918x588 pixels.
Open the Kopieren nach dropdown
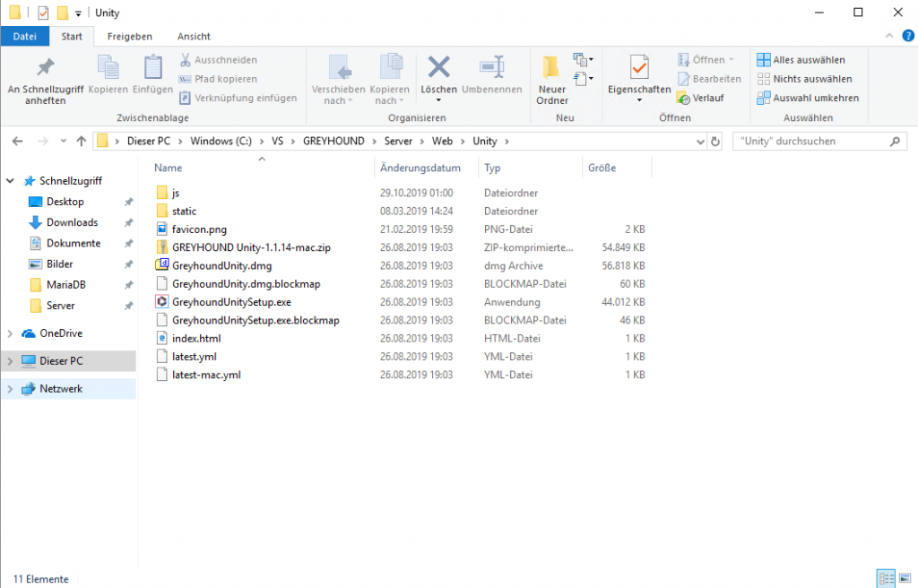tap(390, 81)
